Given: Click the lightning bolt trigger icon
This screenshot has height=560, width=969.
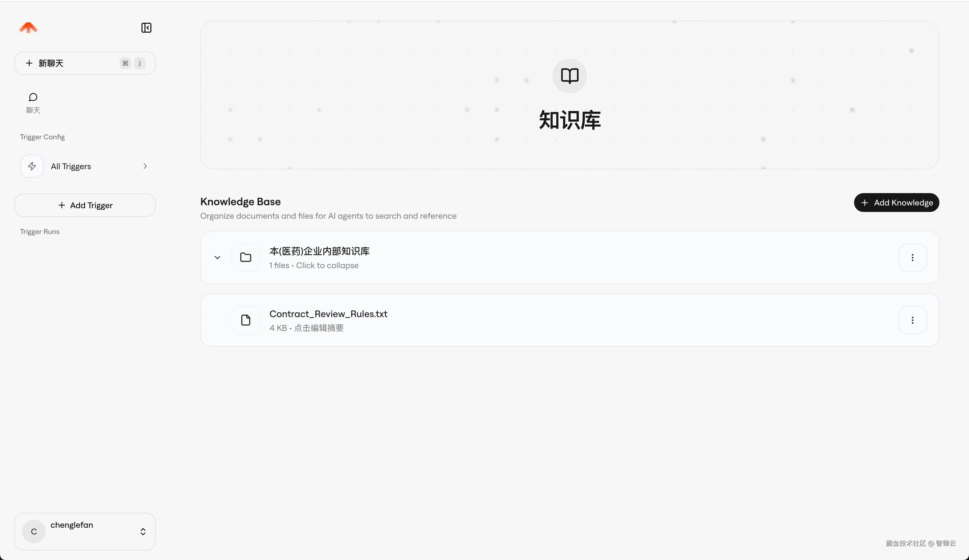Looking at the screenshot, I should coord(32,166).
